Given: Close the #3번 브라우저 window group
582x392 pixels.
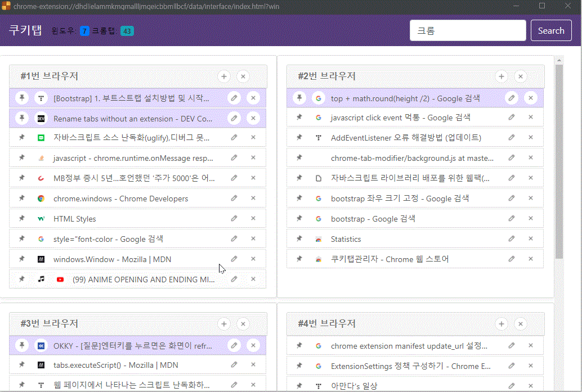Looking at the screenshot, I should pyautogui.click(x=243, y=324).
